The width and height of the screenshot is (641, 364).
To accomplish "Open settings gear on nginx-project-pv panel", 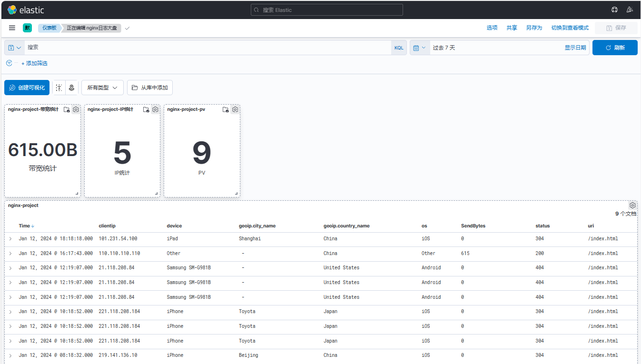I will [x=235, y=109].
